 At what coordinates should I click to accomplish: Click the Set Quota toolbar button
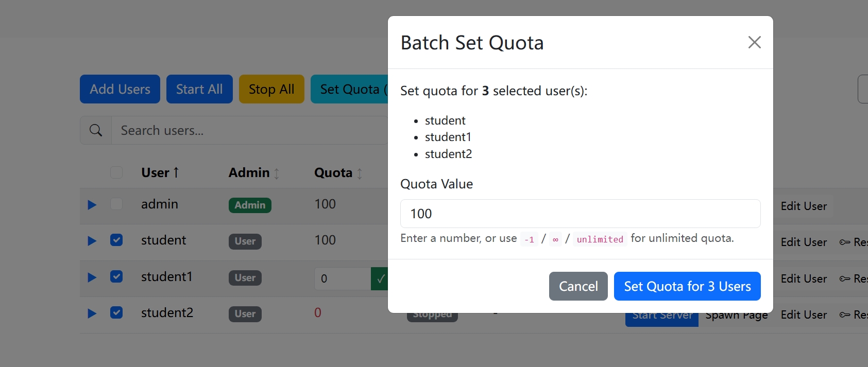pos(349,89)
